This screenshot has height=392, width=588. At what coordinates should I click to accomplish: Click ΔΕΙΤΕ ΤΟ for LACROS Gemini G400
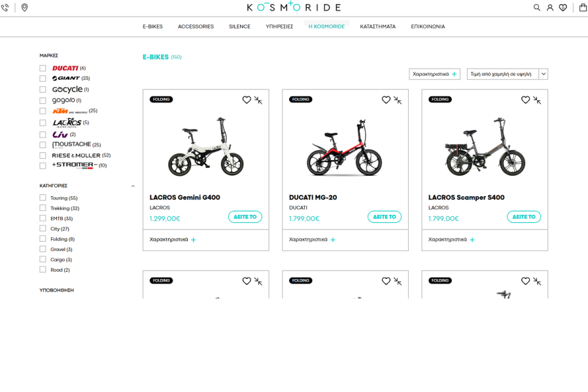245,217
